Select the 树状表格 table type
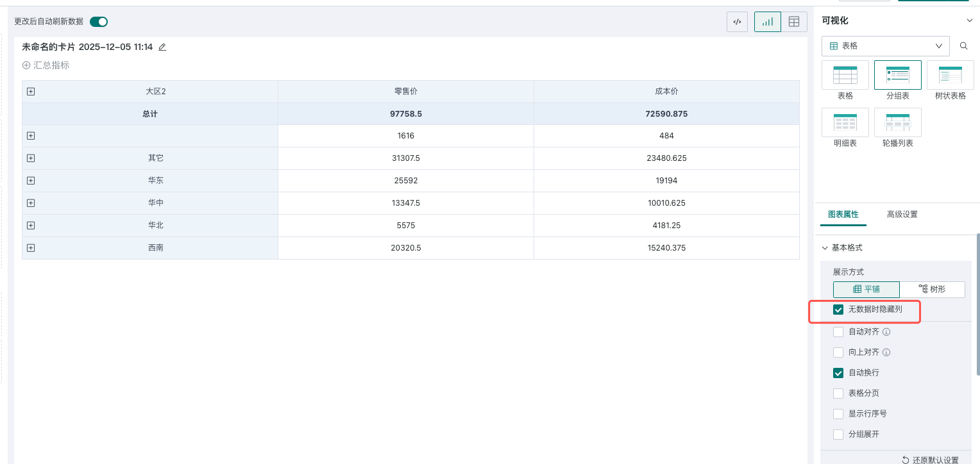Image resolution: width=980 pixels, height=464 pixels. tap(950, 75)
